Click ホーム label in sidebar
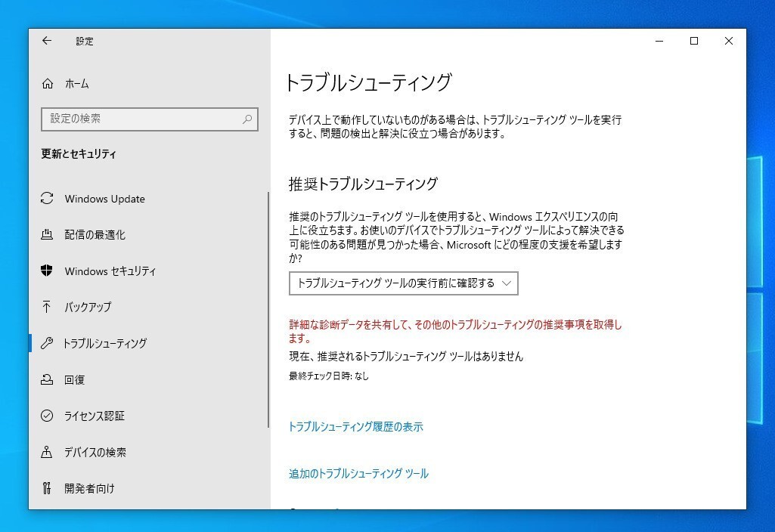 pyautogui.click(x=77, y=84)
